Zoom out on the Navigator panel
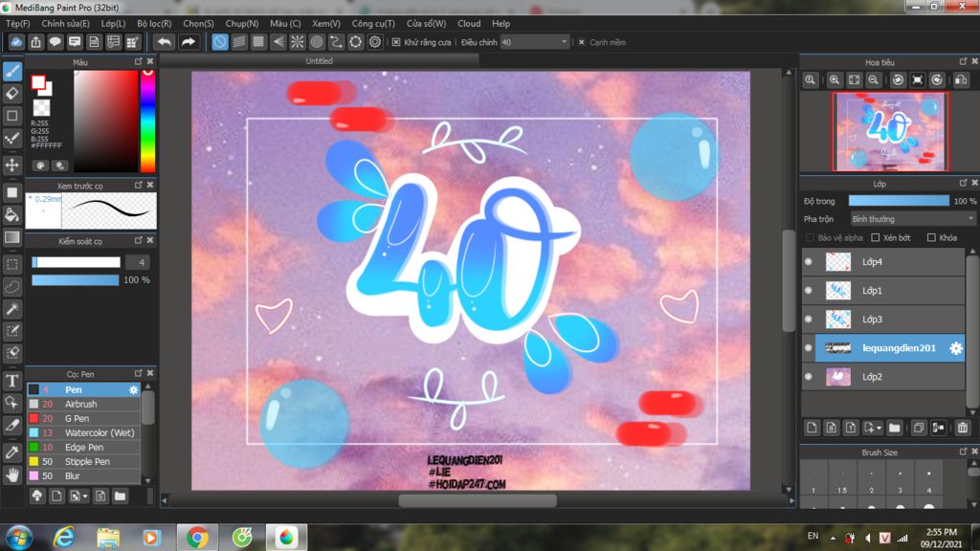Viewport: 980px width, 551px height. [873, 80]
